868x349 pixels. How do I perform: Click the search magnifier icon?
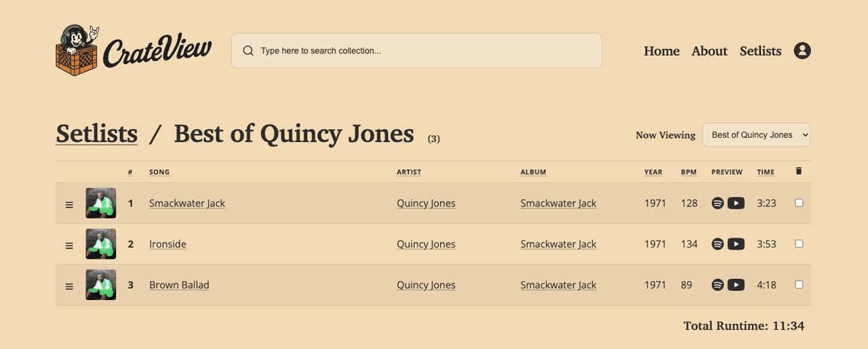(x=248, y=51)
